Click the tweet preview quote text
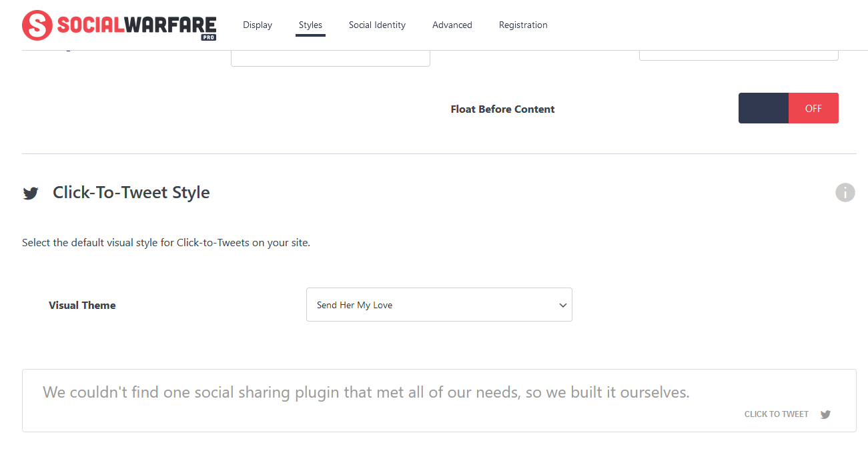This screenshot has width=868, height=455. [366, 392]
